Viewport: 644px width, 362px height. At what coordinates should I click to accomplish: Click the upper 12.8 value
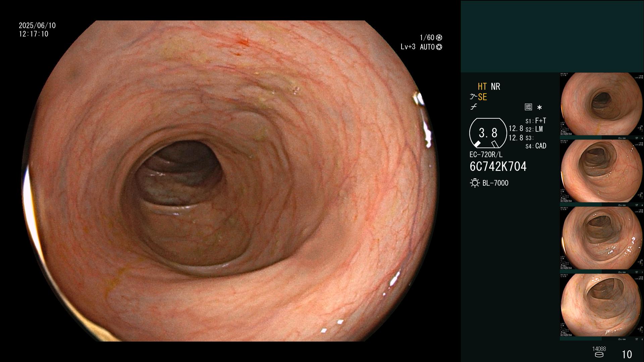pos(516,128)
